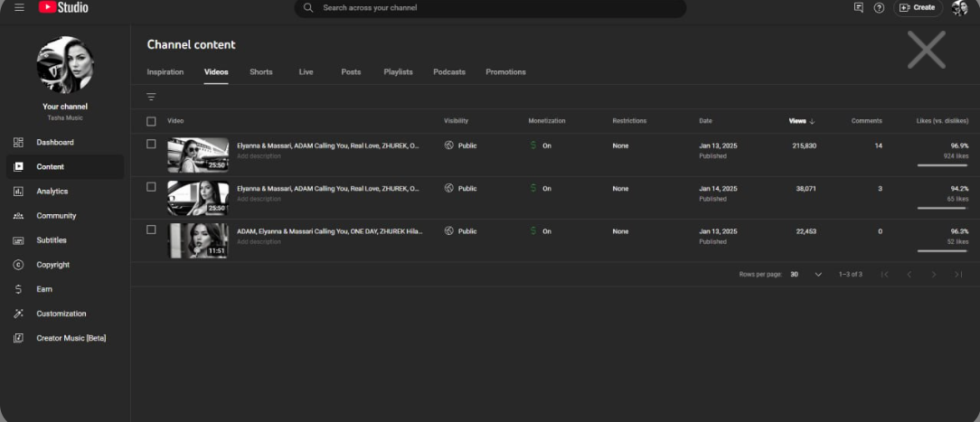Click the YouTube Studio logo
Viewport: 980px width, 422px height.
(63, 7)
